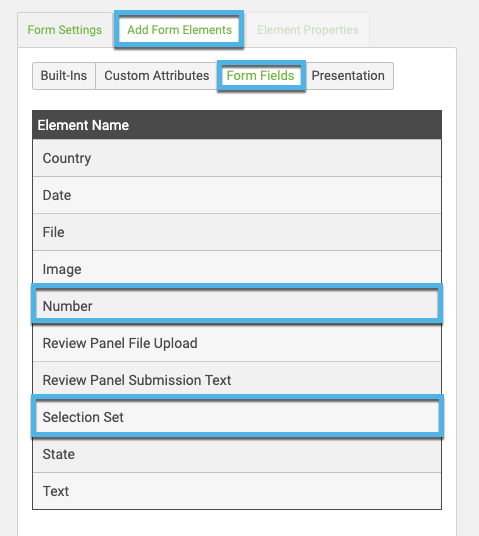Select Review Panel File Upload element

pyautogui.click(x=237, y=343)
